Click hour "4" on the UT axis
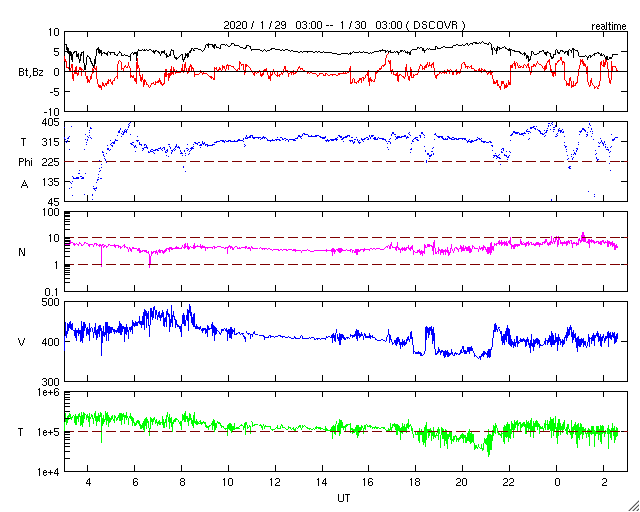This screenshot has width=640, height=512. (88, 483)
